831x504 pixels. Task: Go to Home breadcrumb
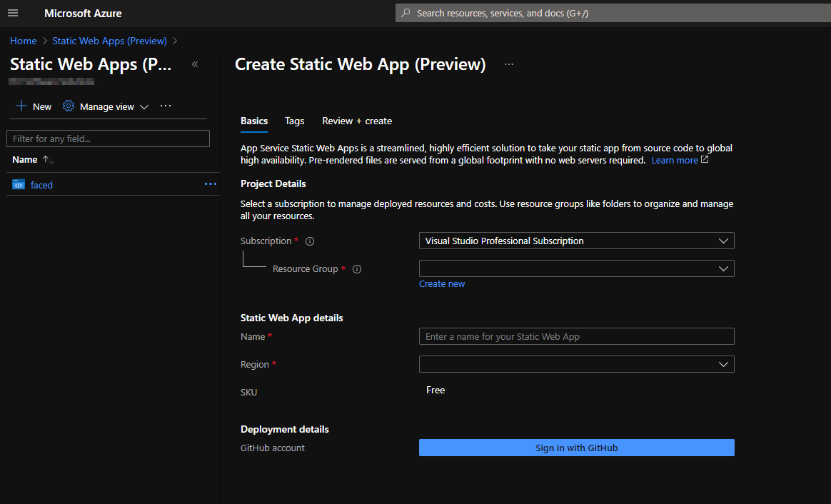pyautogui.click(x=24, y=41)
